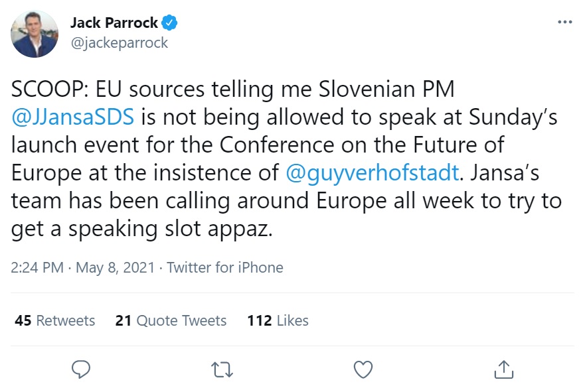This screenshot has width=585, height=392.
Task: Like the tweet with the heart icon
Action: tap(363, 368)
